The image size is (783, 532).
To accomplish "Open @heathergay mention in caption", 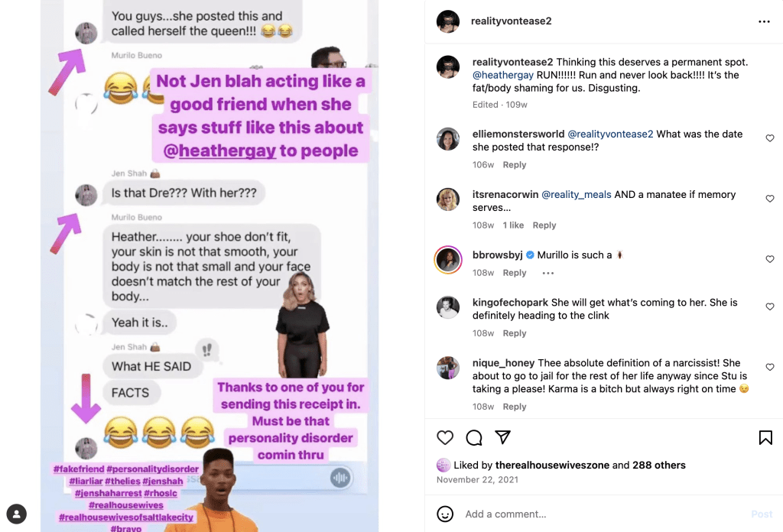I will pos(503,75).
